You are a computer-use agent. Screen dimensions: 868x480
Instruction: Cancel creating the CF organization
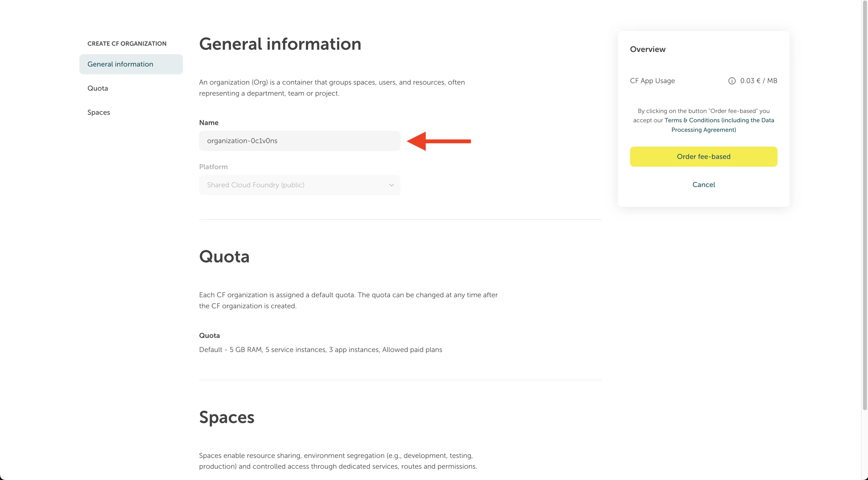704,185
